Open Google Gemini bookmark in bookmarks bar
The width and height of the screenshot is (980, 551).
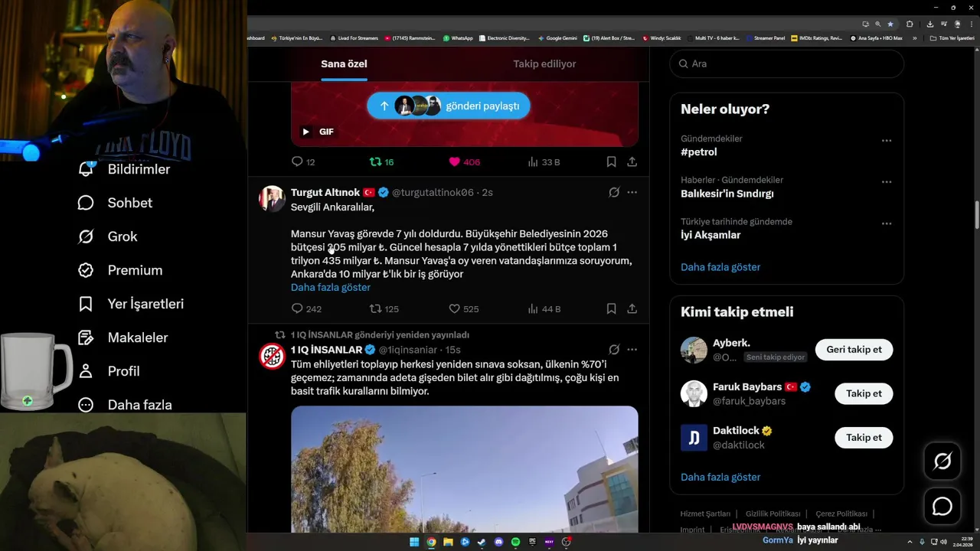[x=557, y=38]
